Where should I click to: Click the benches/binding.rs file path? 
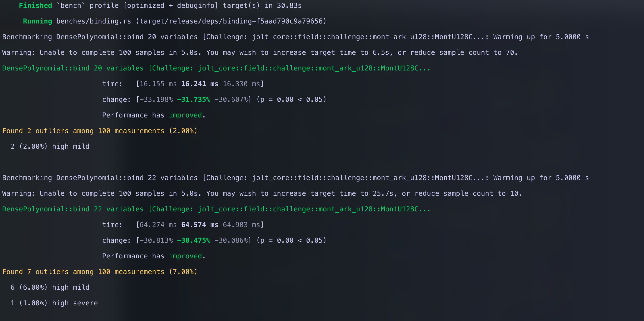coord(94,21)
